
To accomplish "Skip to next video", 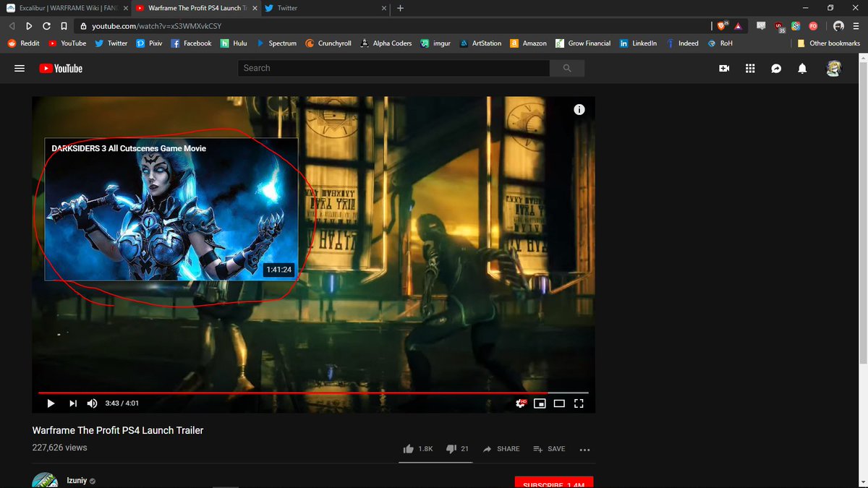I will point(73,403).
